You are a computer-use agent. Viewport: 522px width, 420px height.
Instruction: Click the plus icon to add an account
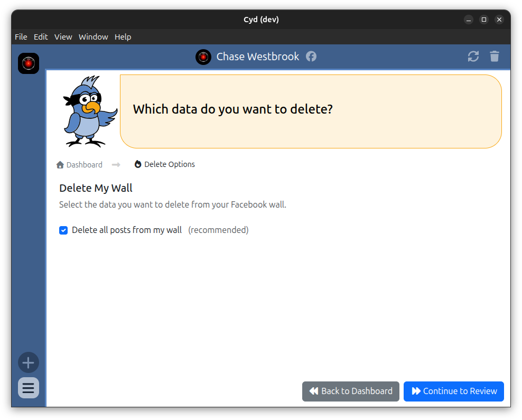pyautogui.click(x=28, y=362)
